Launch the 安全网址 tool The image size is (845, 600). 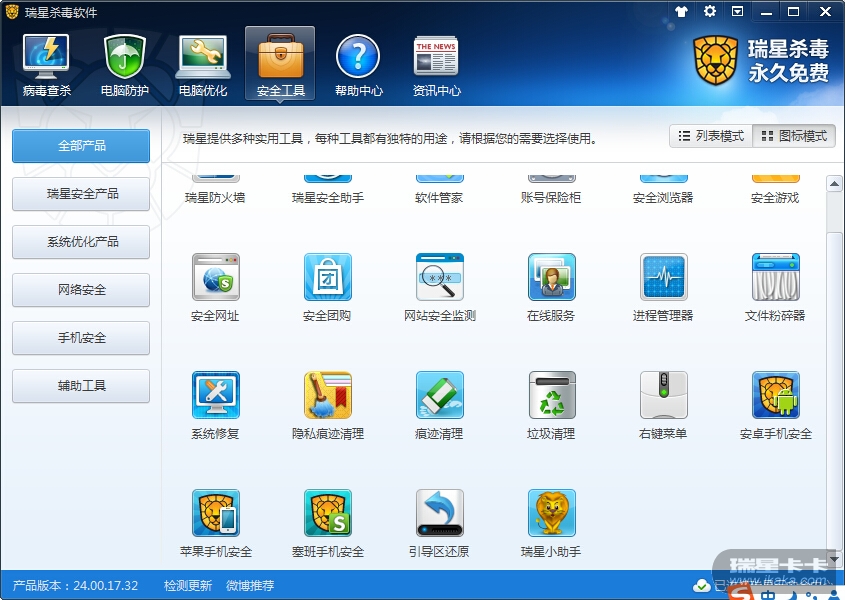[216, 287]
